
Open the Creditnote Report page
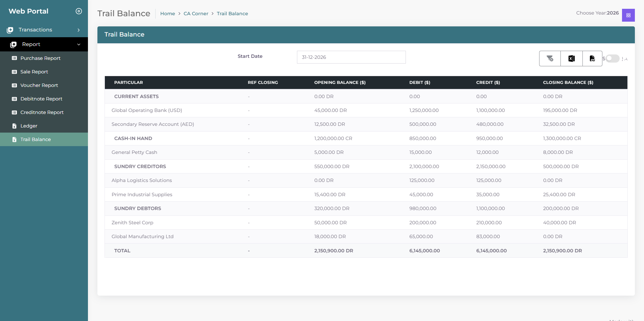tap(42, 112)
